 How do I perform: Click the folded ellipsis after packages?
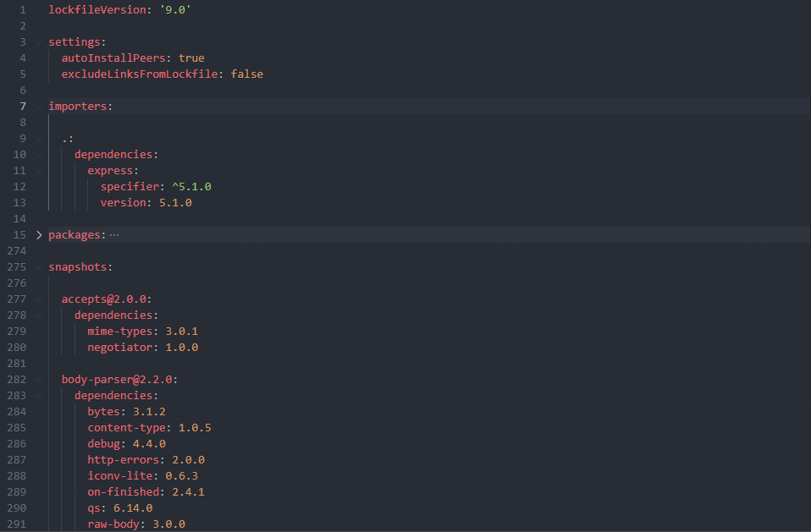click(114, 235)
